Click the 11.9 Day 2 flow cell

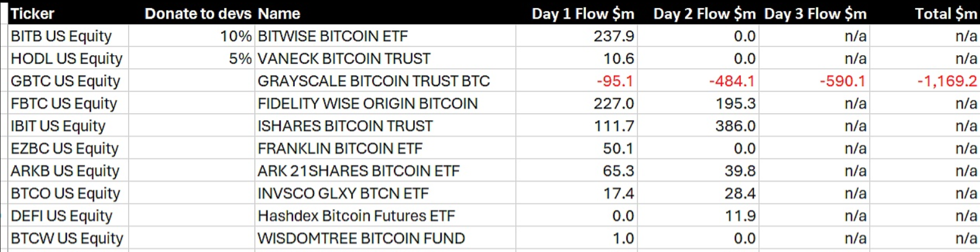click(740, 216)
